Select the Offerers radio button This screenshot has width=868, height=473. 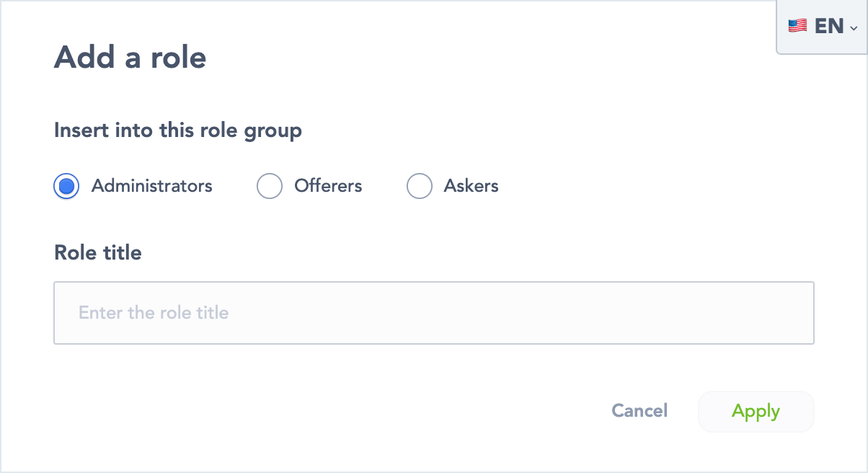click(270, 186)
